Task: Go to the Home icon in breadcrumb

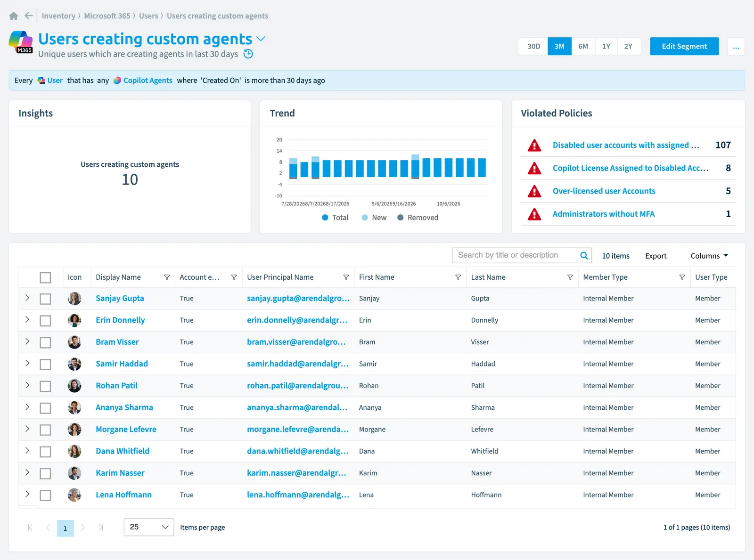Action: click(x=14, y=16)
